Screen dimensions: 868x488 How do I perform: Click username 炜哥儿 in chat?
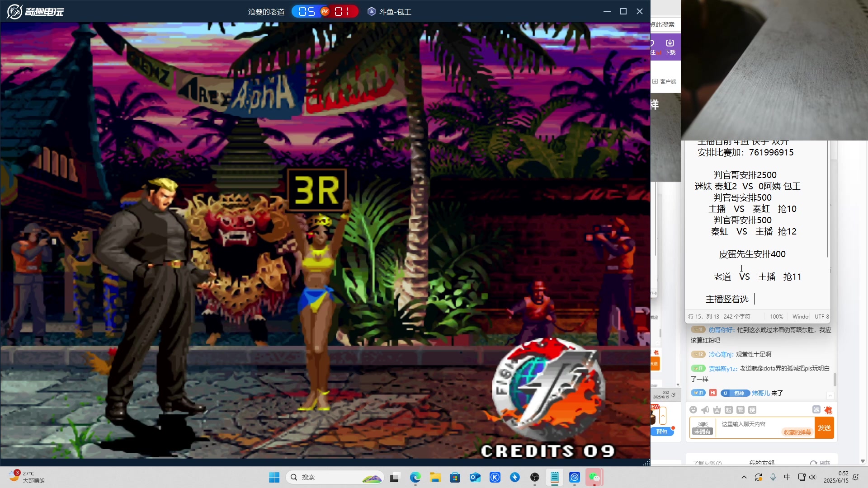pyautogui.click(x=761, y=393)
